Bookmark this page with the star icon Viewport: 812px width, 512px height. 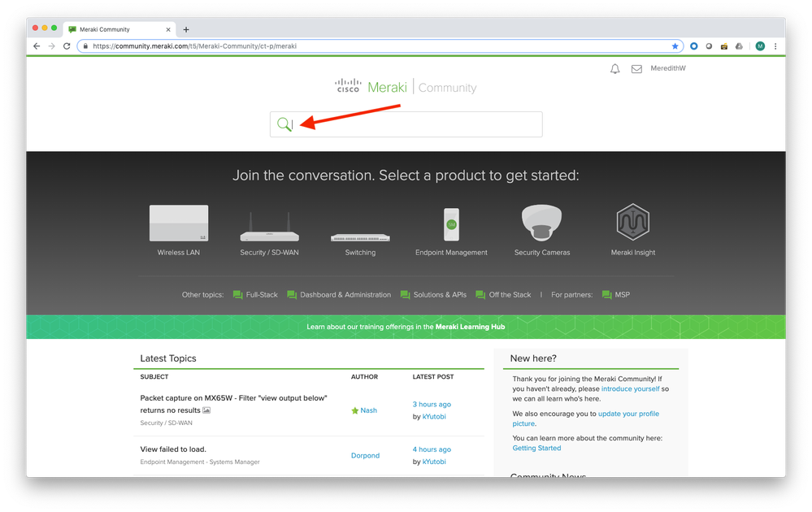click(x=675, y=46)
